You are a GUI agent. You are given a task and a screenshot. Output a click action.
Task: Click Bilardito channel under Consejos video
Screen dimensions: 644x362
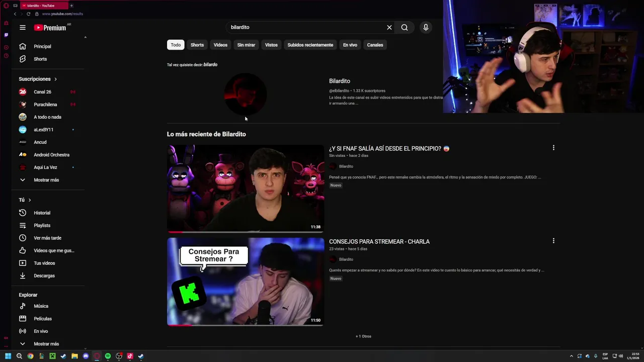tap(346, 259)
